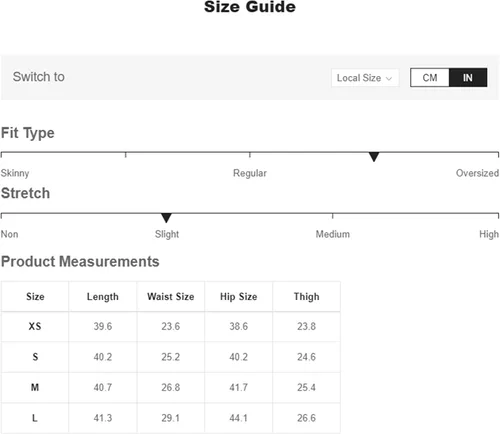Image resolution: width=500 pixels, height=434 pixels.
Task: Click L waist value 29.1
Action: tap(171, 418)
